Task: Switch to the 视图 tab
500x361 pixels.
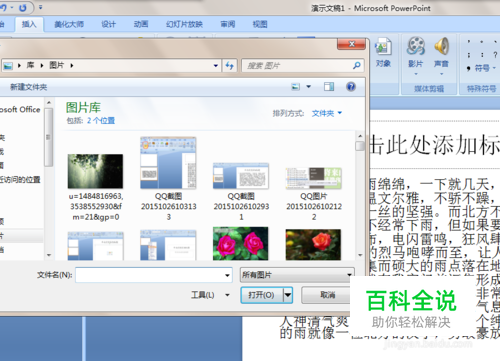Action: (260, 24)
